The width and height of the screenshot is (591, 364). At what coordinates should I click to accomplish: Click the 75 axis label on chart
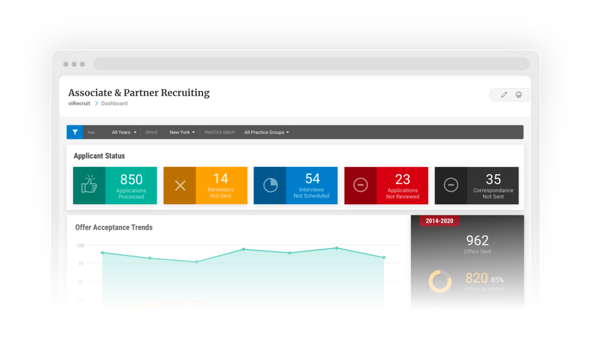coord(80,264)
